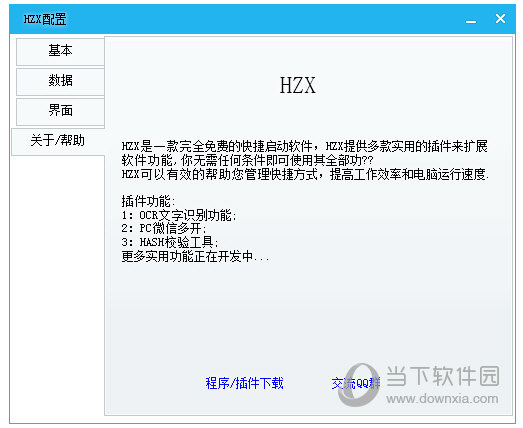This screenshot has width=523, height=428.
Task: Click the line starting HZX可以有效的帮助
Action: (305, 174)
